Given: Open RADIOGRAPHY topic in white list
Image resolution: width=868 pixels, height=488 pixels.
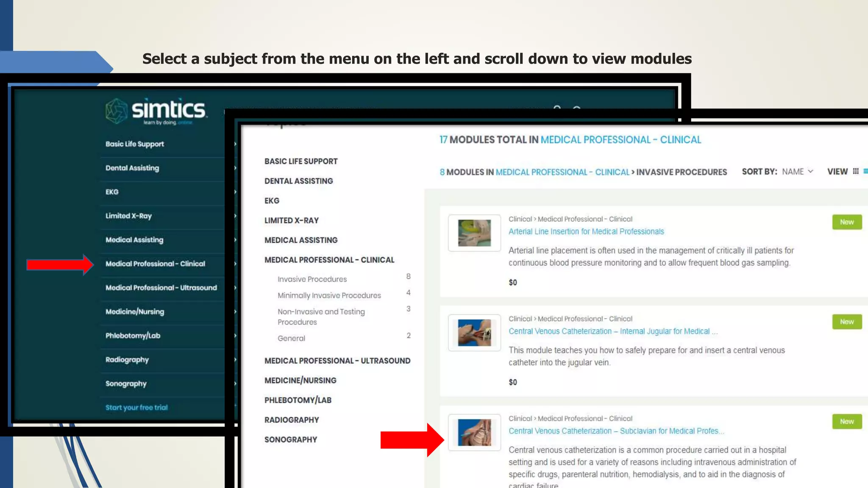Looking at the screenshot, I should tap(292, 420).
